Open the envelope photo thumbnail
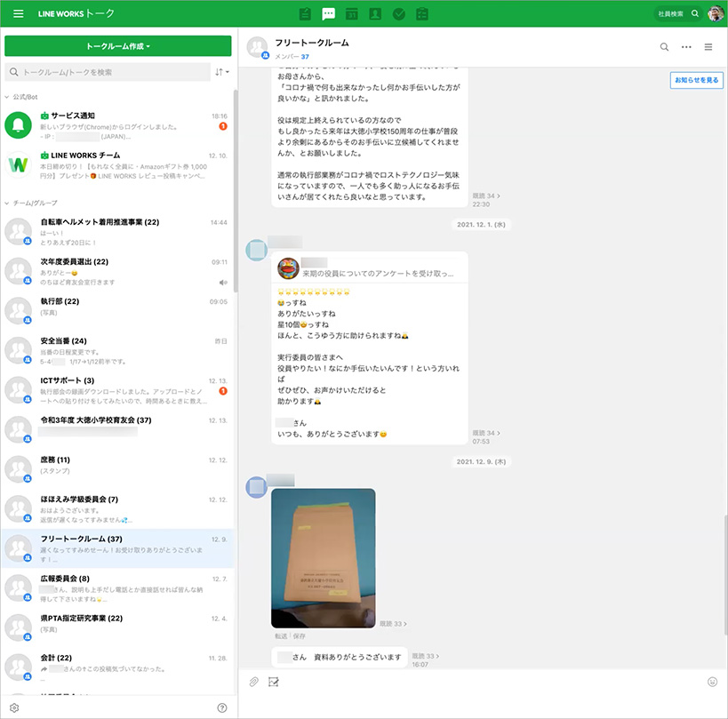This screenshot has height=719, width=728. pyautogui.click(x=324, y=558)
